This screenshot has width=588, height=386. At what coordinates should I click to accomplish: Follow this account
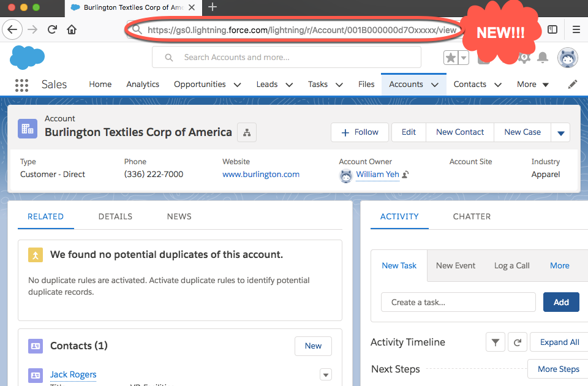point(360,132)
